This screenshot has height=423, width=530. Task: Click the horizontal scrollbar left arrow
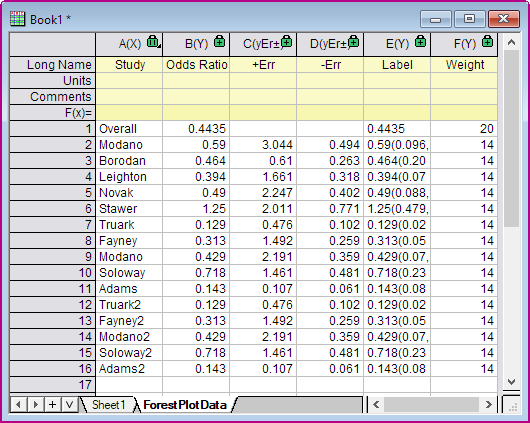click(376, 404)
